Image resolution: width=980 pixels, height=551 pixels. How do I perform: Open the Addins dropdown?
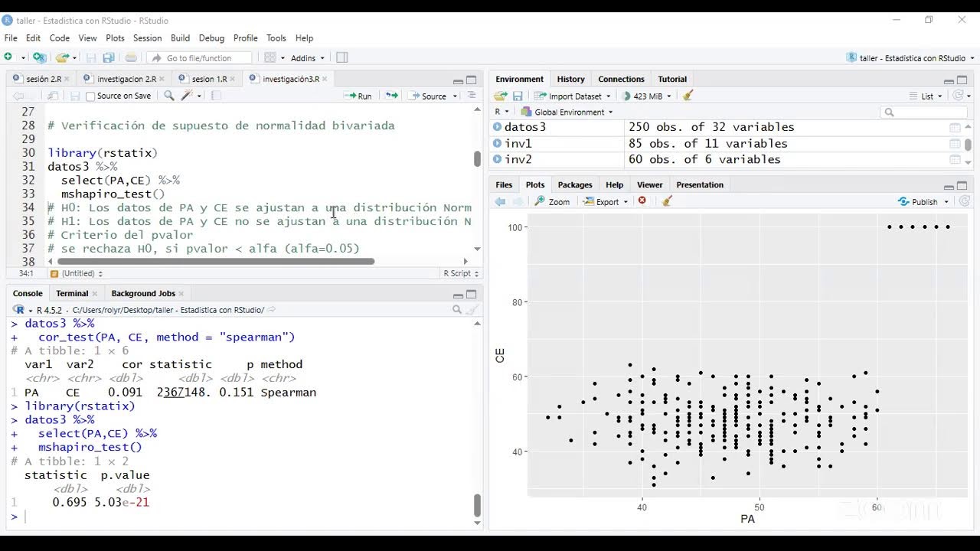click(x=307, y=57)
